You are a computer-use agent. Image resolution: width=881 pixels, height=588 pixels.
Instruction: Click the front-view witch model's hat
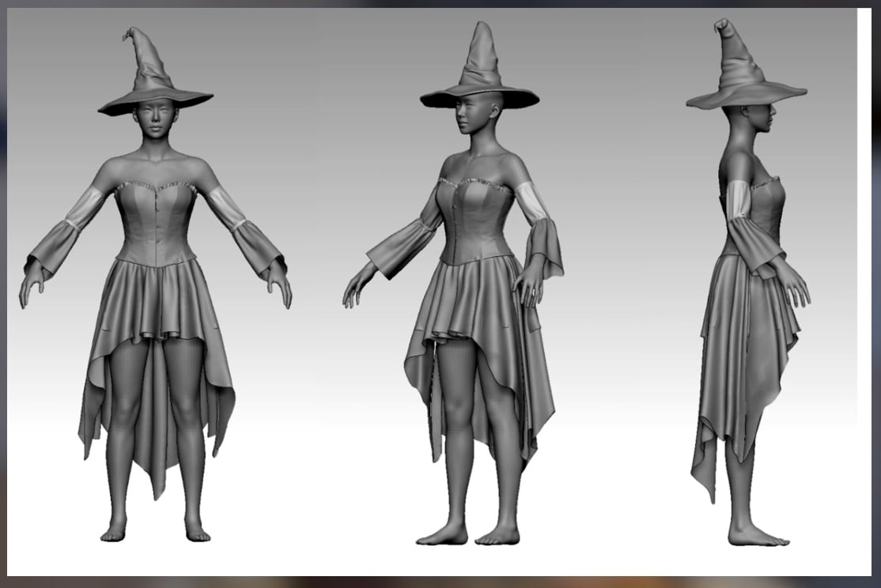[154, 83]
